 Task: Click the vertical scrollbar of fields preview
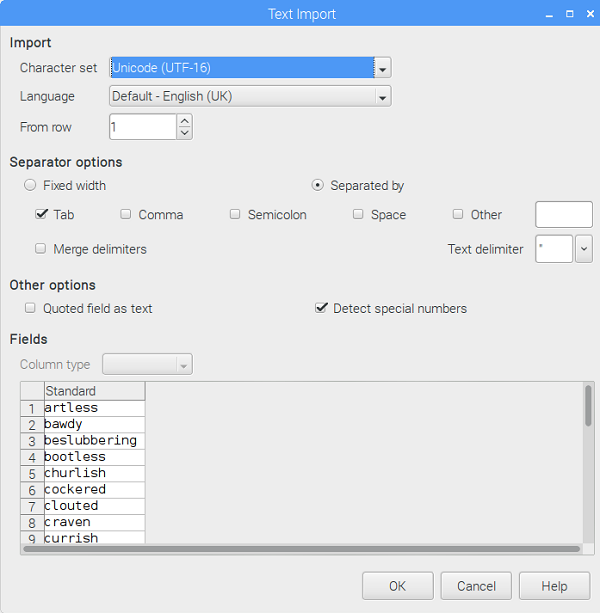(588, 405)
